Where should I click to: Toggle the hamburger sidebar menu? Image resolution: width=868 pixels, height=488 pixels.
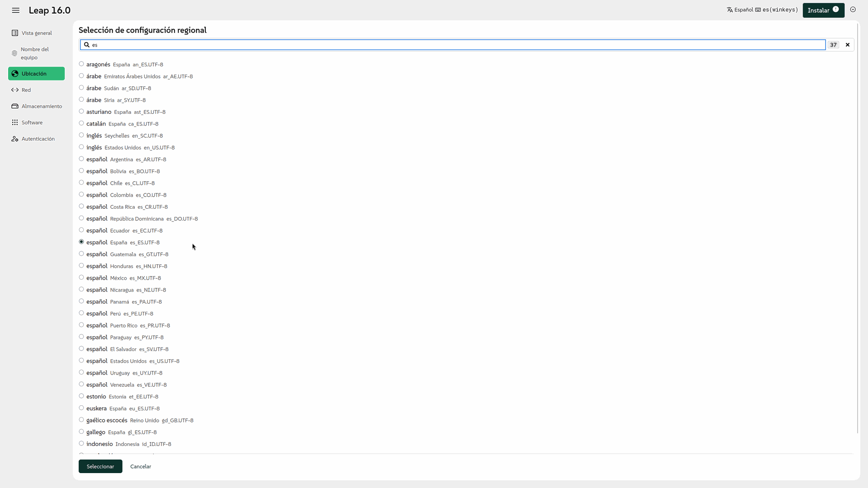16,10
